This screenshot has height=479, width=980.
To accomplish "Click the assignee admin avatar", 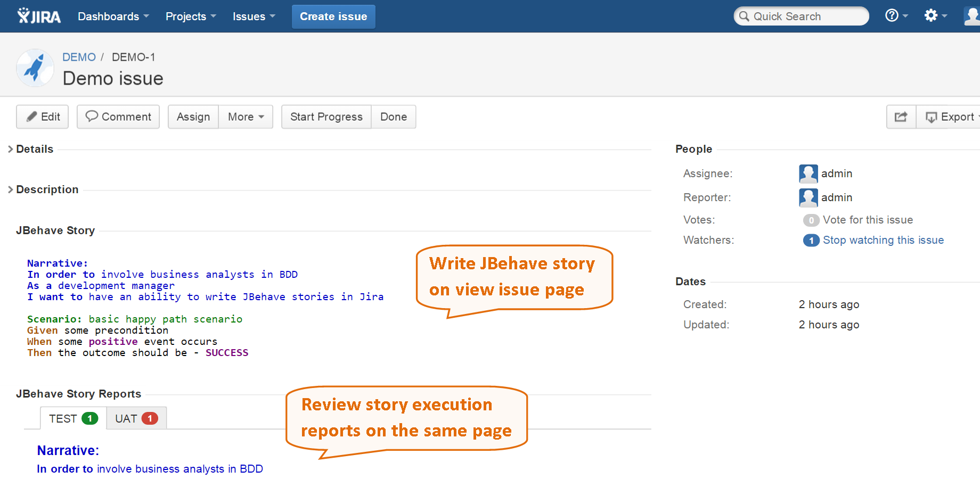I will pyautogui.click(x=808, y=174).
